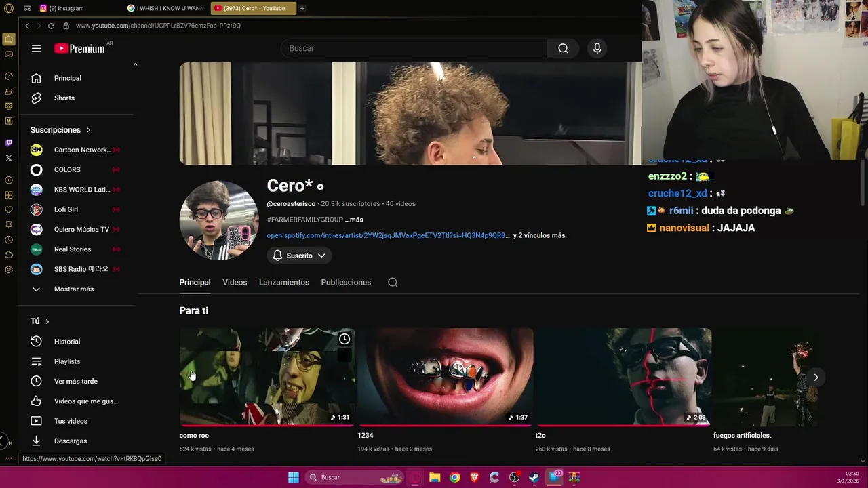Open the Player icon in Opera sidebar

coord(9,180)
